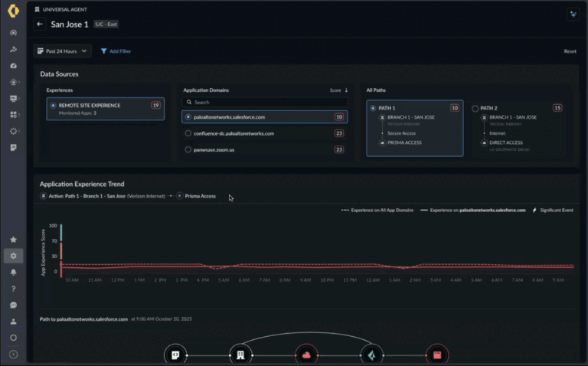Viewport: 588px width, 366px height.
Task: Toggle Experience on paloaltonetworks.salesforce.com legend
Action: pyautogui.click(x=473, y=211)
